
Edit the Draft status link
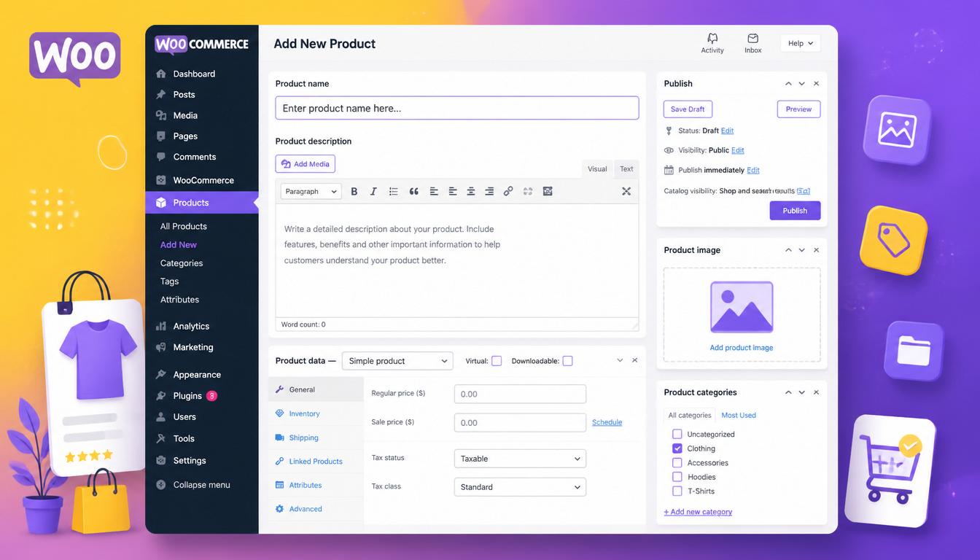point(727,131)
